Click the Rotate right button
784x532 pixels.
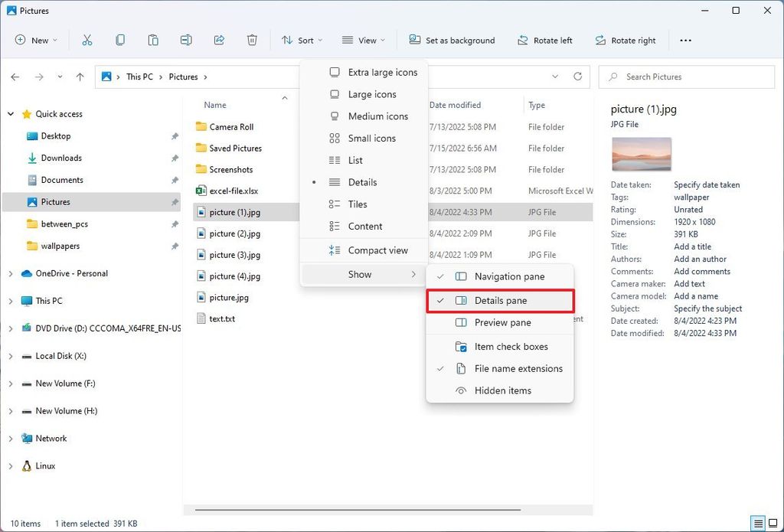(626, 40)
